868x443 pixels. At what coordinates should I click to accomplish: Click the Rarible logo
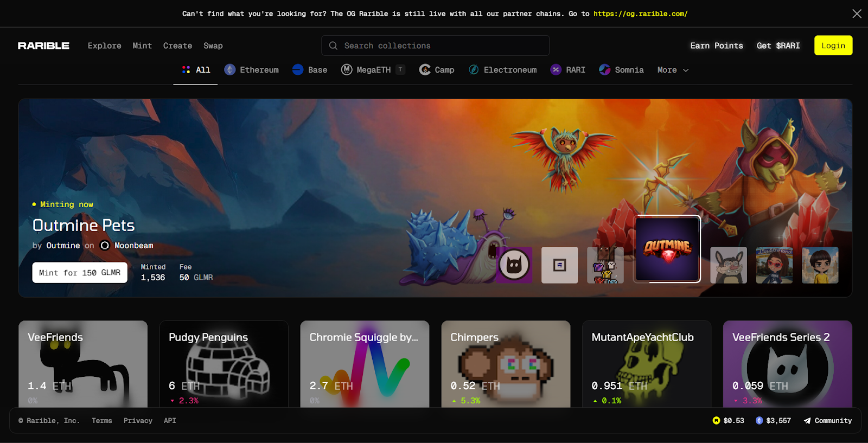click(43, 46)
